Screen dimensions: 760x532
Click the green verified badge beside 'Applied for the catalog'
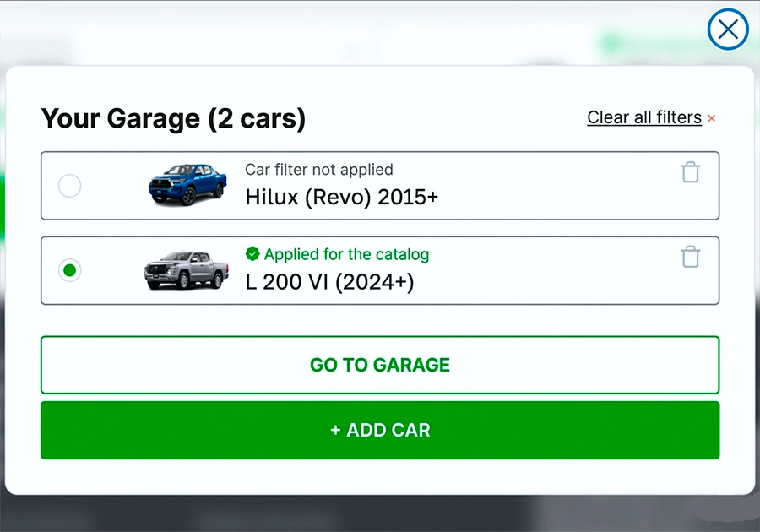coord(252,253)
